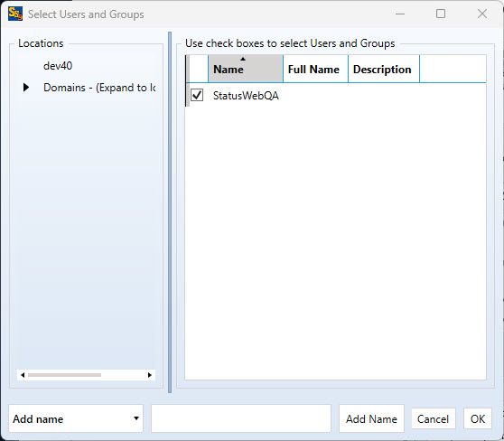The height and width of the screenshot is (441, 504).
Task: Select the dev40 location
Action: point(58,66)
